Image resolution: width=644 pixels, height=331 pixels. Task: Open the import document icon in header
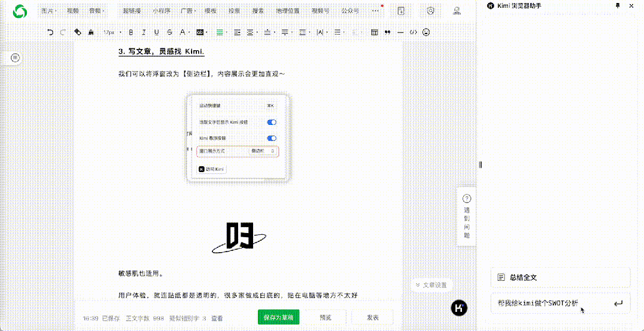pyautogui.click(x=401, y=11)
